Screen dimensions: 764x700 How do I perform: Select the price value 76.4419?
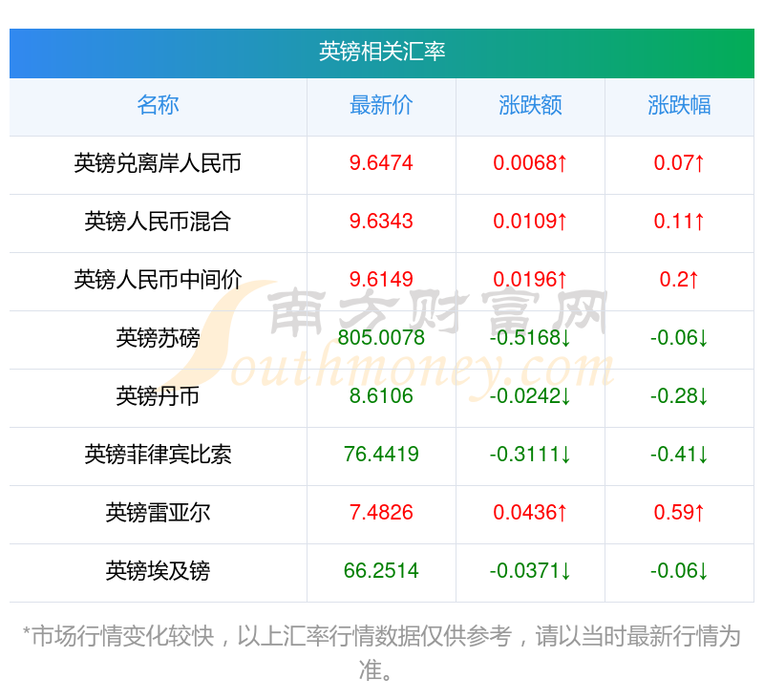[381, 455]
